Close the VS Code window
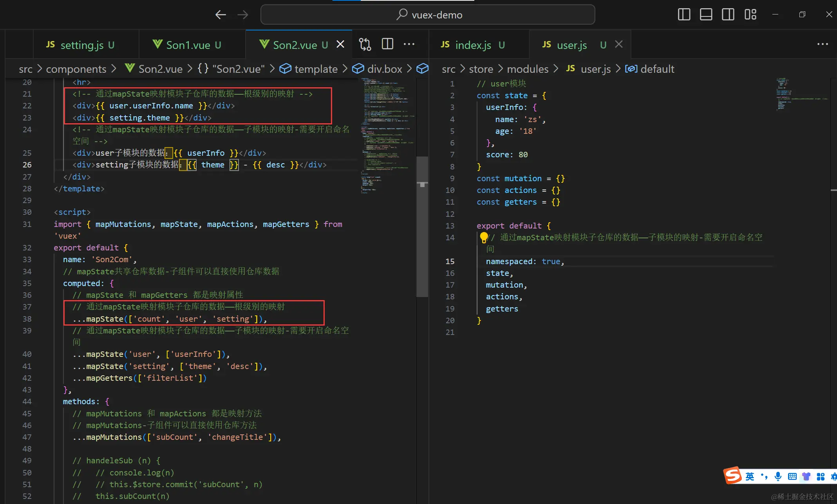Viewport: 837px width, 504px height. pos(829,14)
